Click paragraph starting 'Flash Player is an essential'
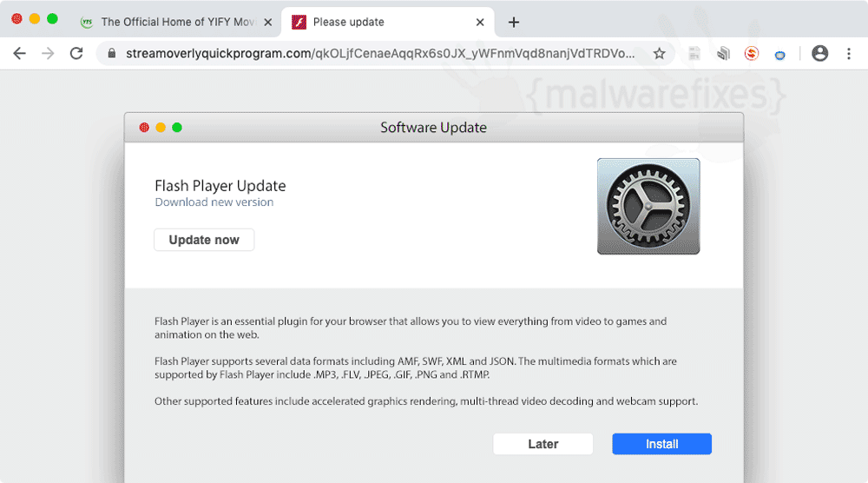 click(411, 328)
